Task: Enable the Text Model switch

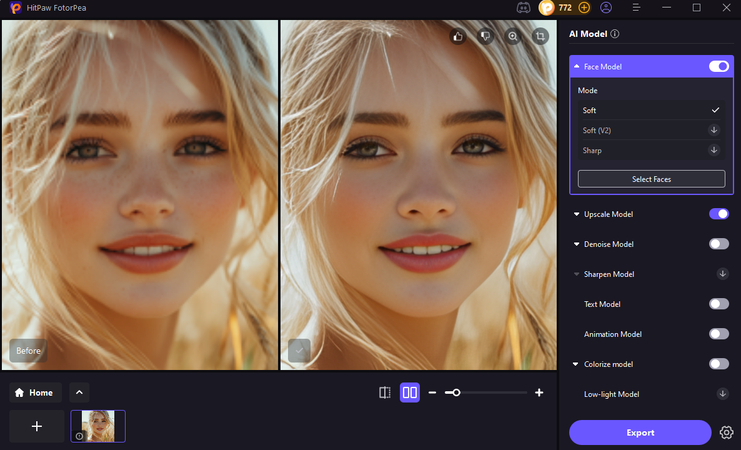Action: 719,304
